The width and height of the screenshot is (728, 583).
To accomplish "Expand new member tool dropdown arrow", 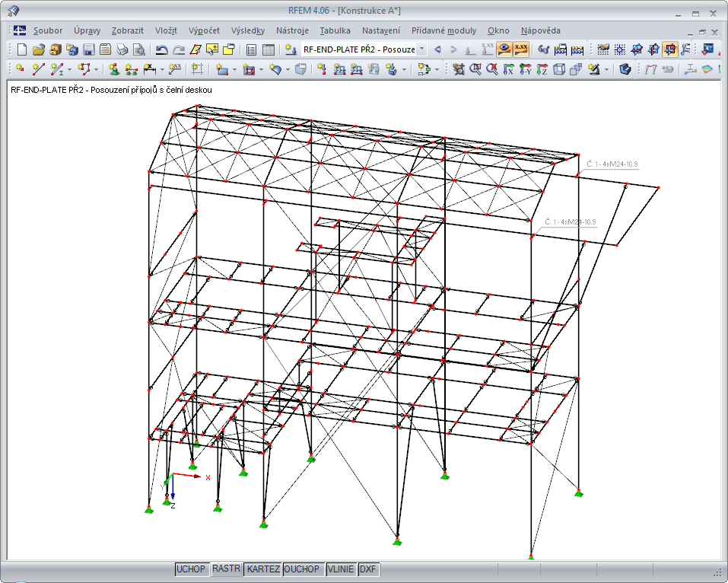I will click(x=70, y=70).
